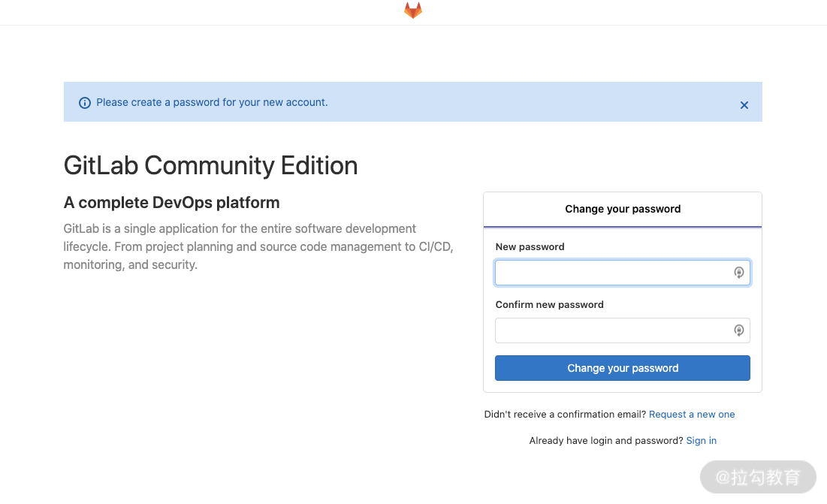Select the "Change your password" tab header
The height and width of the screenshot is (504, 827).
click(x=623, y=209)
